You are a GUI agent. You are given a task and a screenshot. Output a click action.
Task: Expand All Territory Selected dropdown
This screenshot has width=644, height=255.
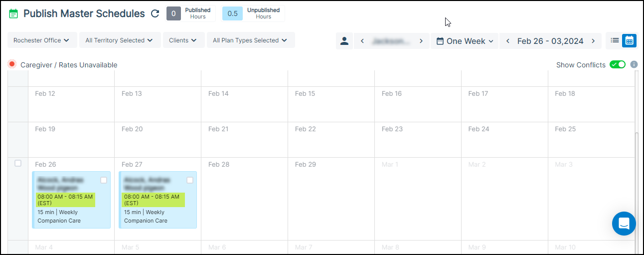click(119, 40)
